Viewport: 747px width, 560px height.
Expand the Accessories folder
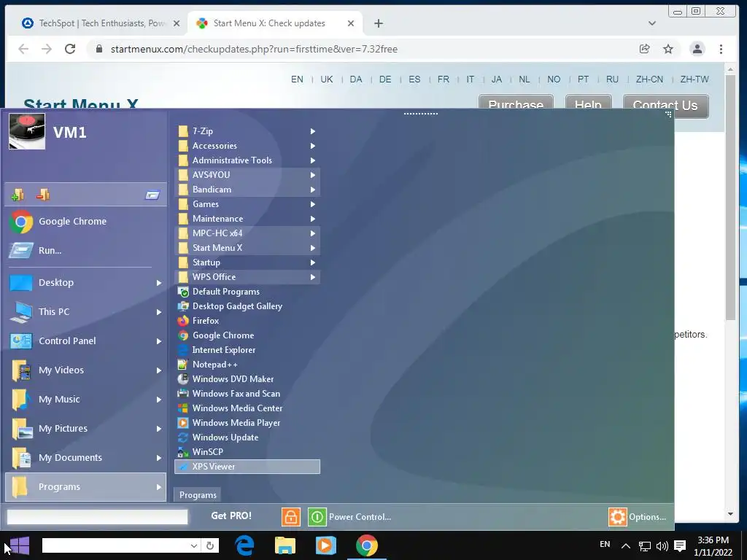pyautogui.click(x=247, y=146)
